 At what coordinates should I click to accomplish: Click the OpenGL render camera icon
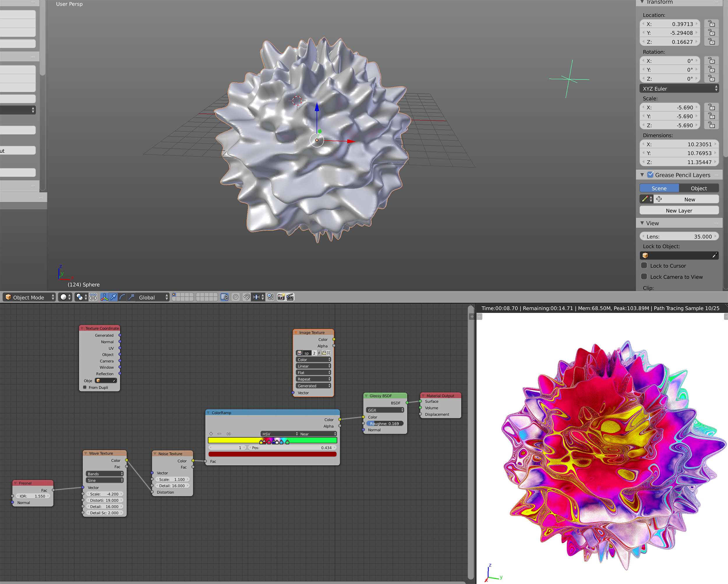click(281, 297)
